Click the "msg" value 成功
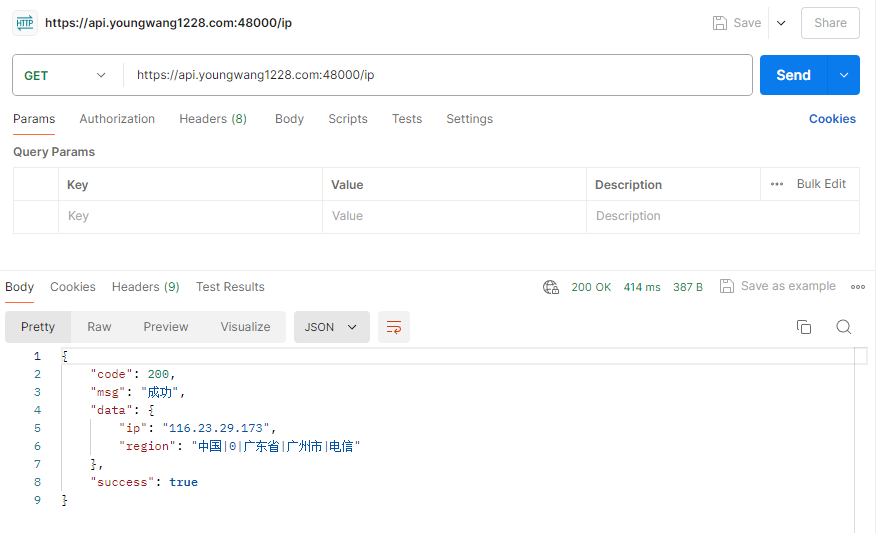879x533 pixels. tap(159, 392)
